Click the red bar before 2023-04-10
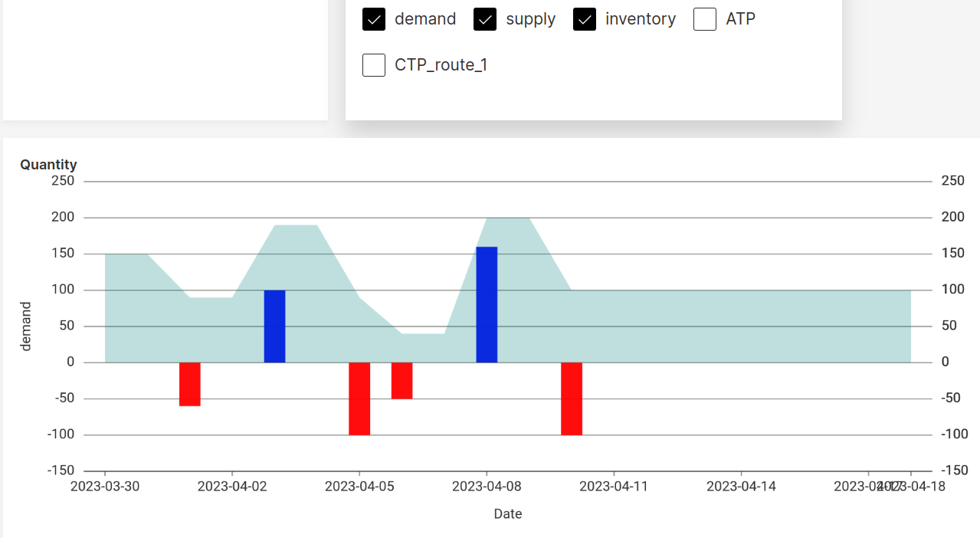The image size is (980, 538). pos(572,399)
